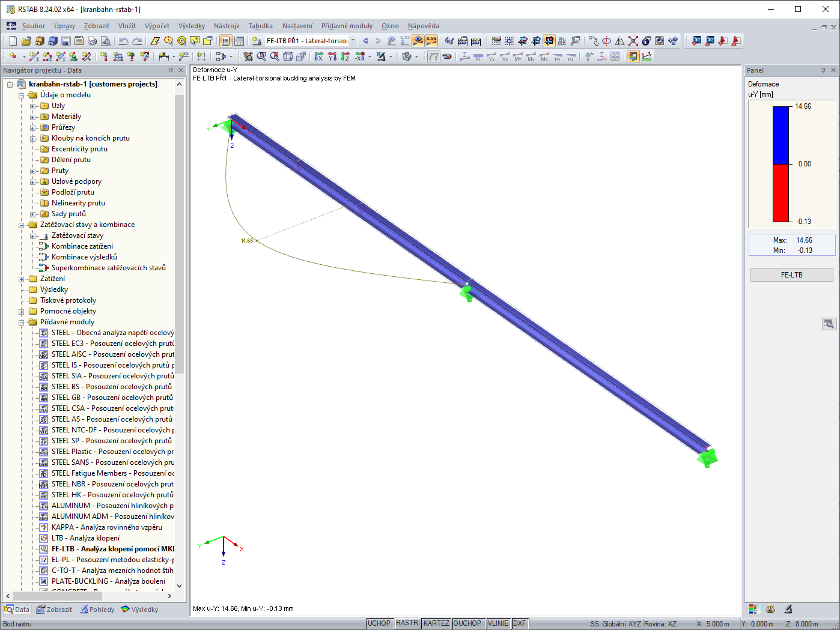Screen dimensions: 840x630
Task: Open the zoom icon in right panel
Action: 829,324
